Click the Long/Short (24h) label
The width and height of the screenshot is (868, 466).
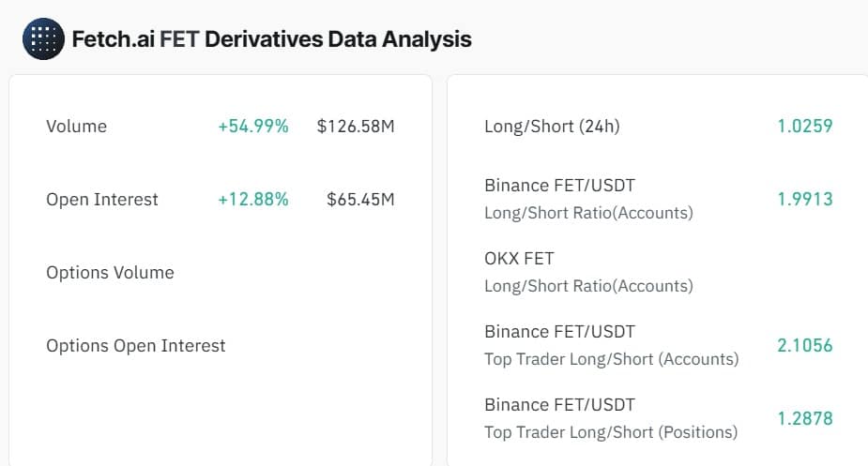[552, 126]
